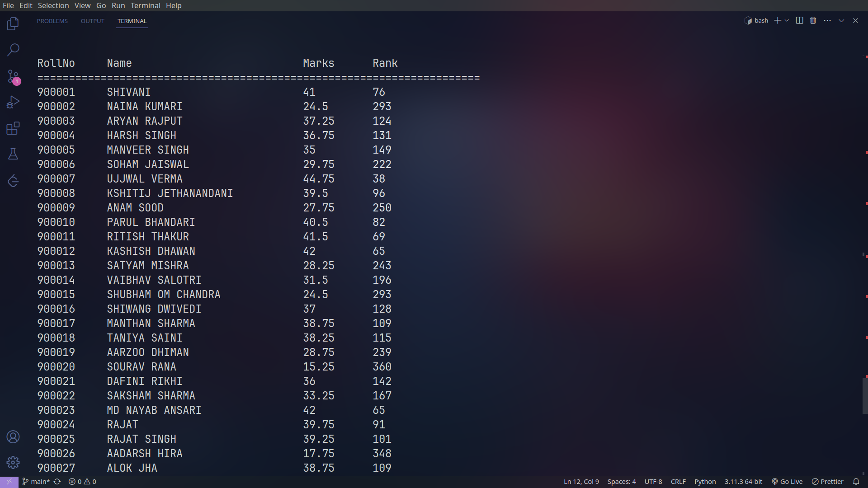This screenshot has height=488, width=868.
Task: Collapse panel using chevron arrow
Action: click(x=841, y=21)
